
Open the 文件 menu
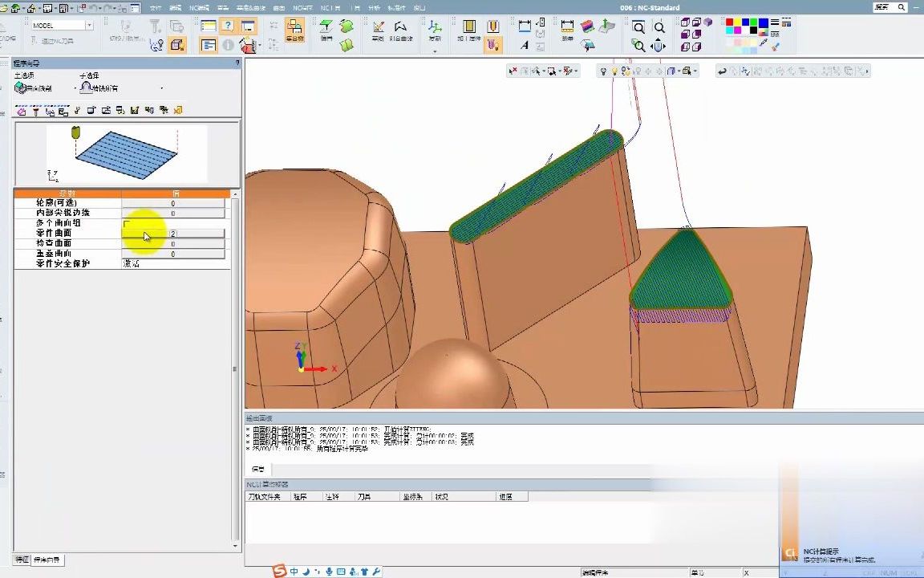[x=156, y=7]
